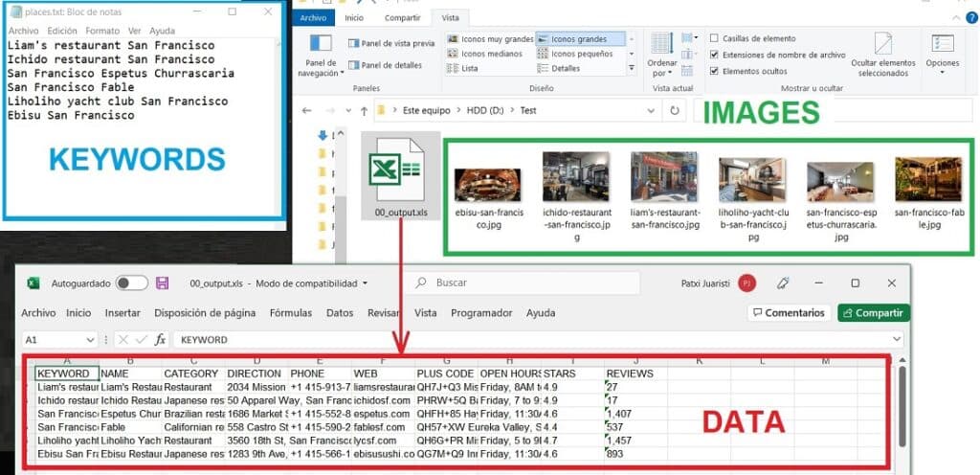Select Iconos pequeños layout
The width and height of the screenshot is (980, 475).
pyautogui.click(x=575, y=54)
